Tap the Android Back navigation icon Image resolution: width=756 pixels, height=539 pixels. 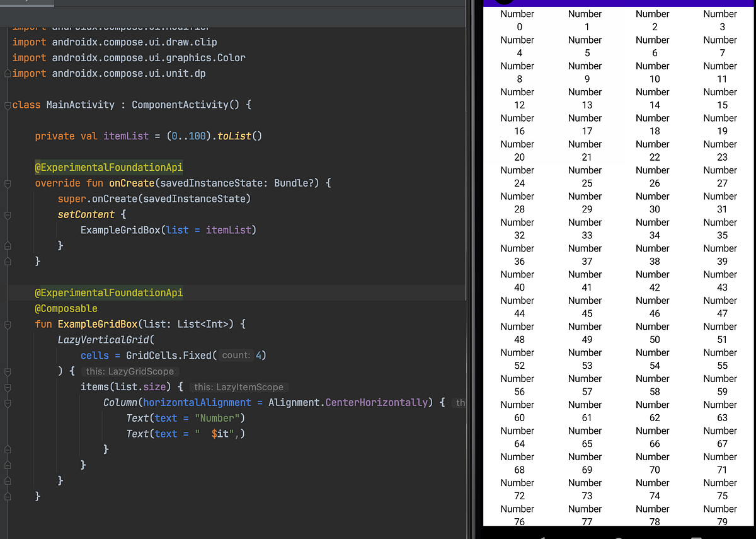[x=543, y=536]
